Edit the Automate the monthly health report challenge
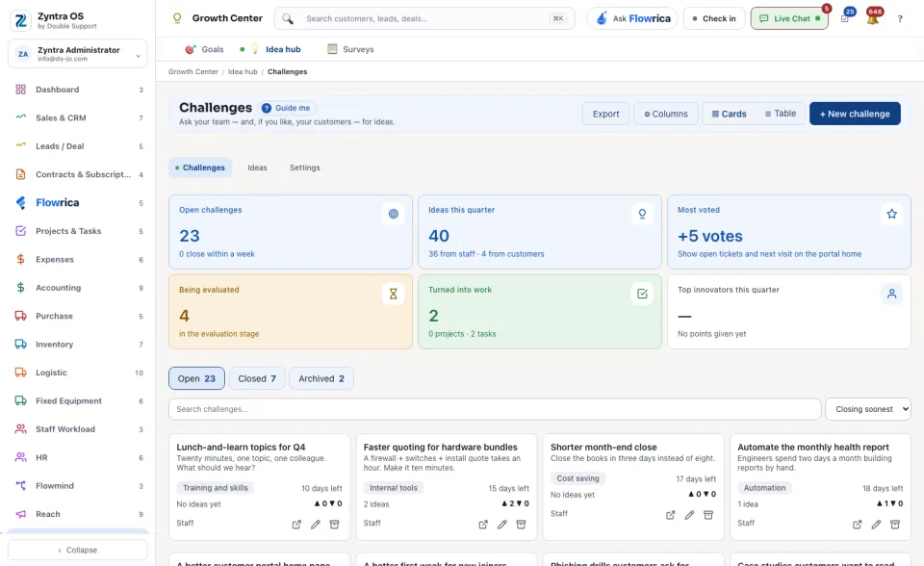The width and height of the screenshot is (924, 566). 876,525
